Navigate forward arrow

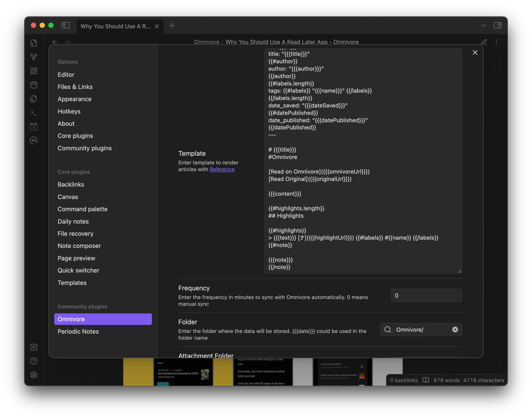click(67, 42)
